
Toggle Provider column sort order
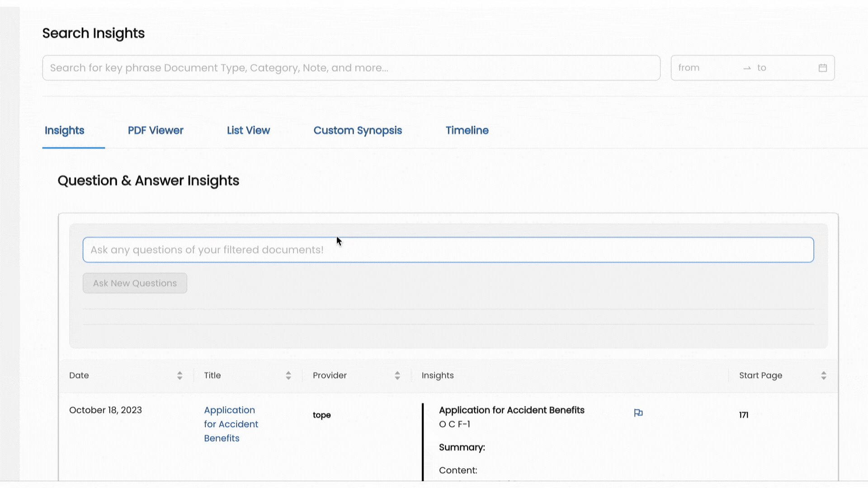[397, 375]
